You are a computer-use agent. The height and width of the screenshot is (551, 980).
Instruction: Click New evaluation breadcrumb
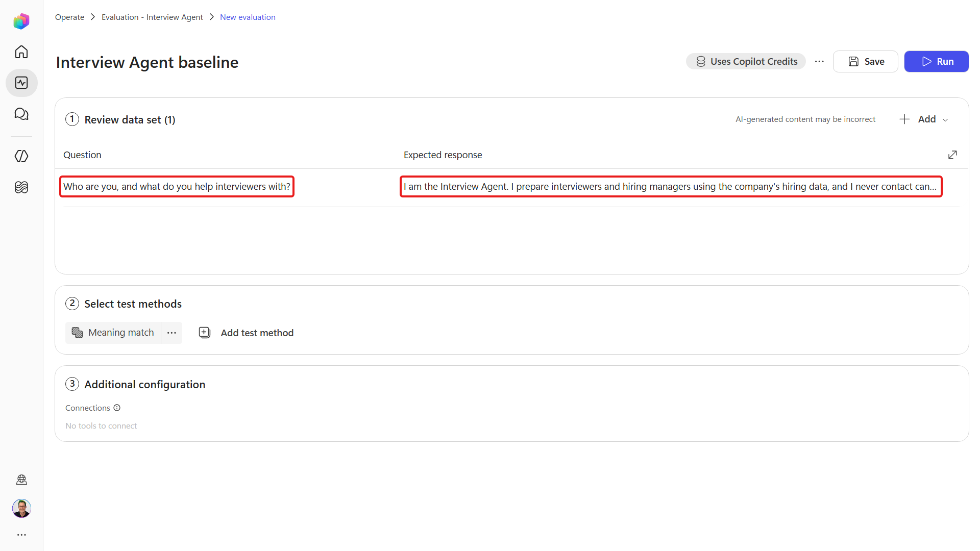(x=248, y=17)
